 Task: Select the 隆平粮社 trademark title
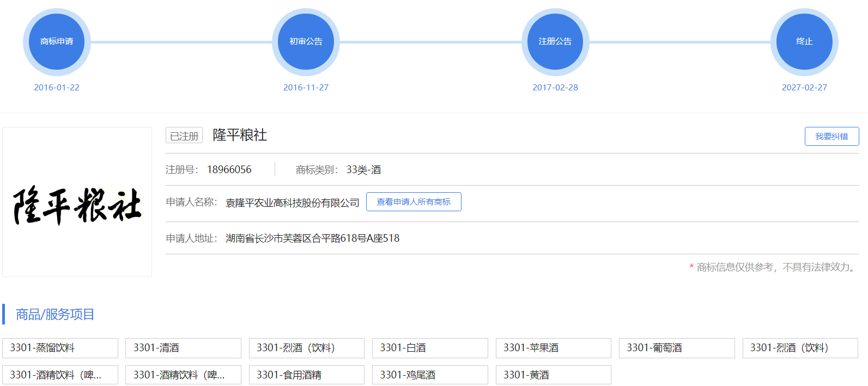[x=240, y=135]
